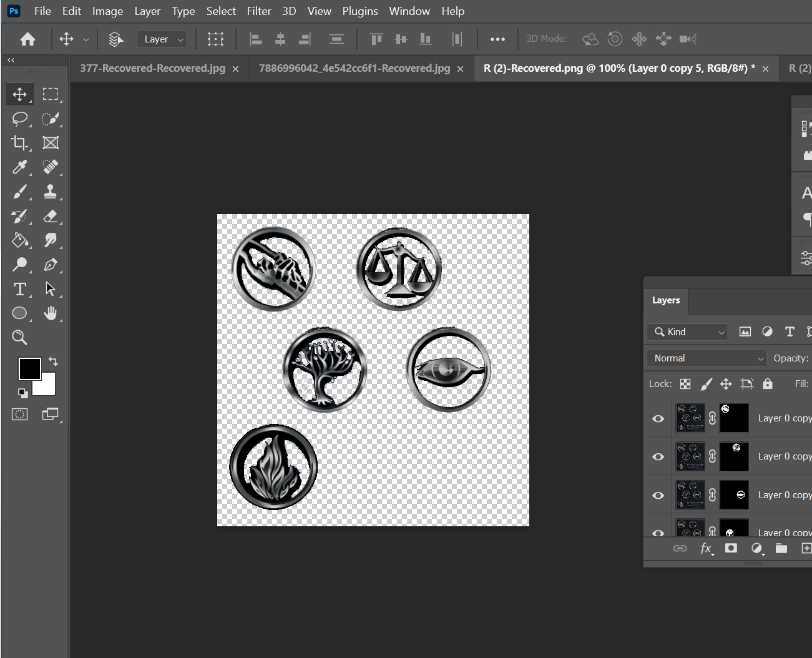Select the Move tool in the toolbox
This screenshot has width=812, height=658.
pyautogui.click(x=19, y=94)
